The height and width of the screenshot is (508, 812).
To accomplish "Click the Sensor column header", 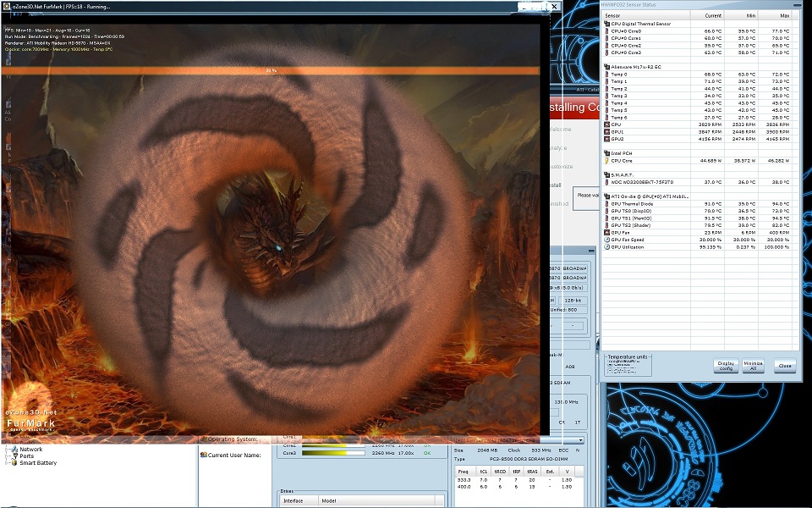I will [x=646, y=15].
